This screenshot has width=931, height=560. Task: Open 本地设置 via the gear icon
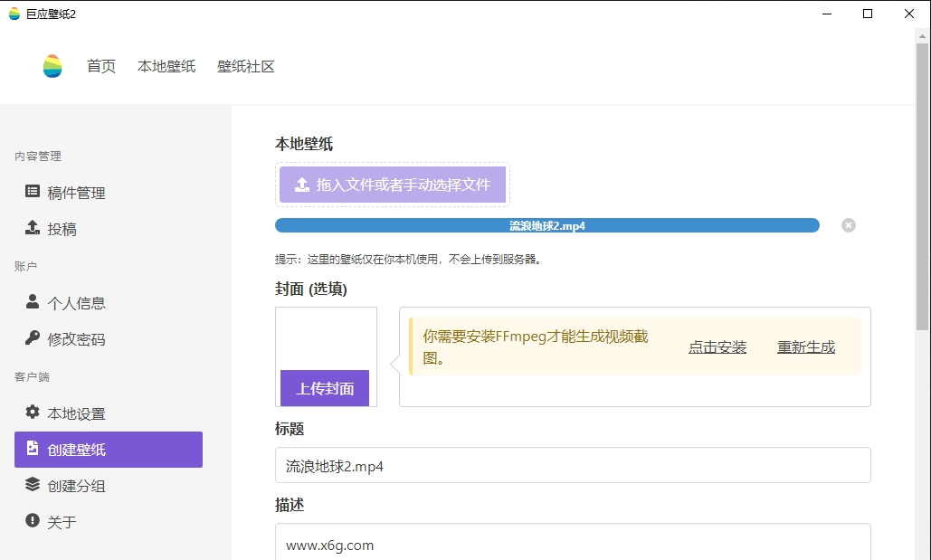click(x=33, y=413)
